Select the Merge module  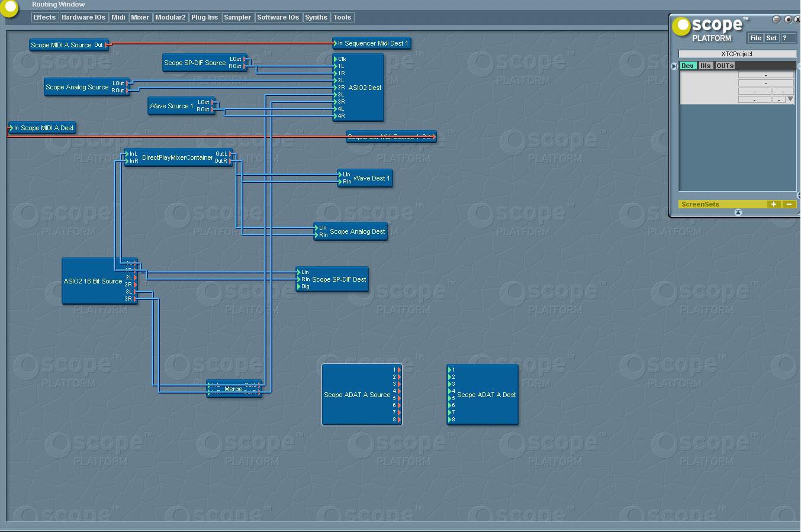point(233,389)
